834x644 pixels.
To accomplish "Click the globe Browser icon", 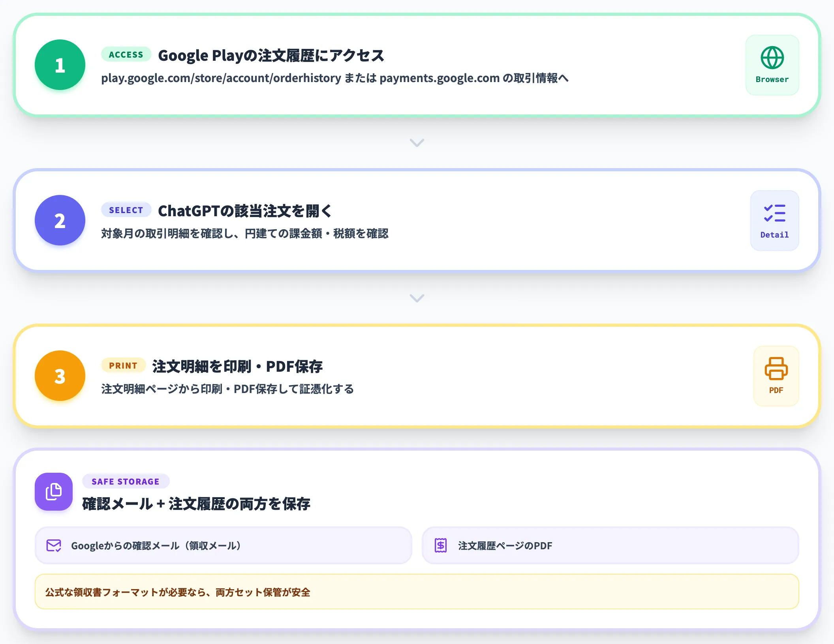I will (772, 58).
